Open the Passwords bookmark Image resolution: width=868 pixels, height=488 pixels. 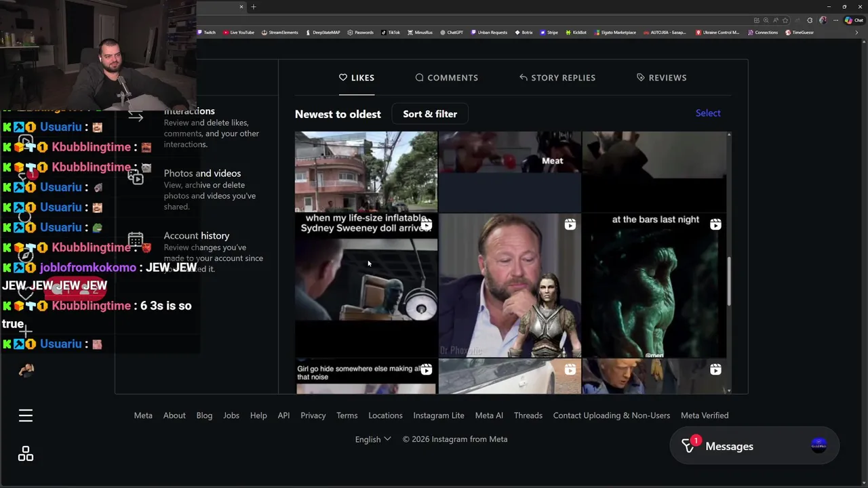pos(360,33)
